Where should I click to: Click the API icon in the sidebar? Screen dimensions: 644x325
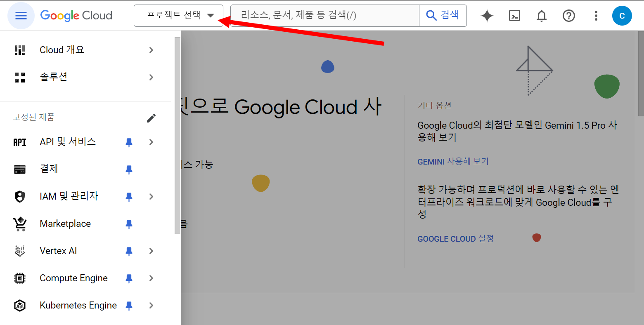20,142
